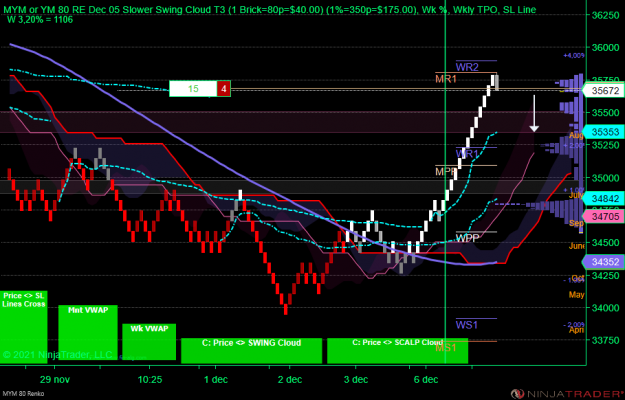Click the white box showing 15
This screenshot has height=400, width=625.
coord(193,88)
